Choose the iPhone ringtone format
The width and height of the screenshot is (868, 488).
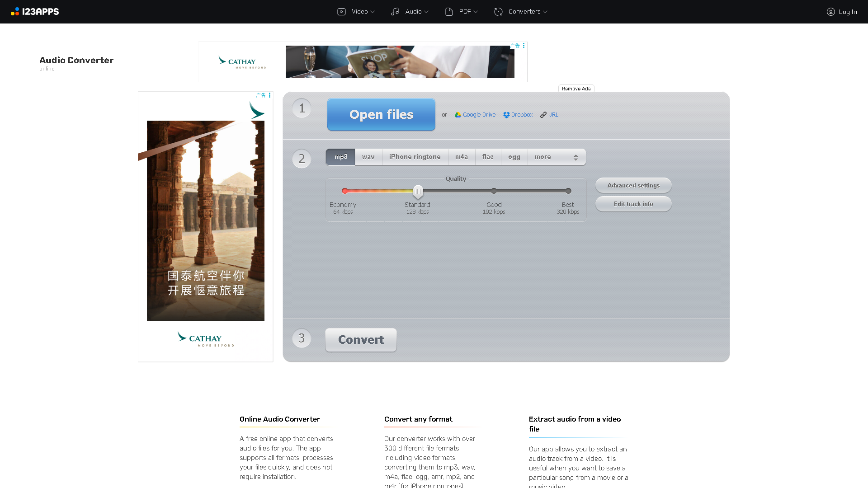click(x=415, y=157)
